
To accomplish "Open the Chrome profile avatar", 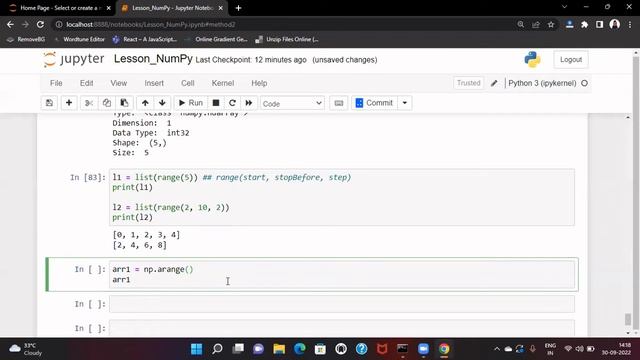I will pos(615,24).
